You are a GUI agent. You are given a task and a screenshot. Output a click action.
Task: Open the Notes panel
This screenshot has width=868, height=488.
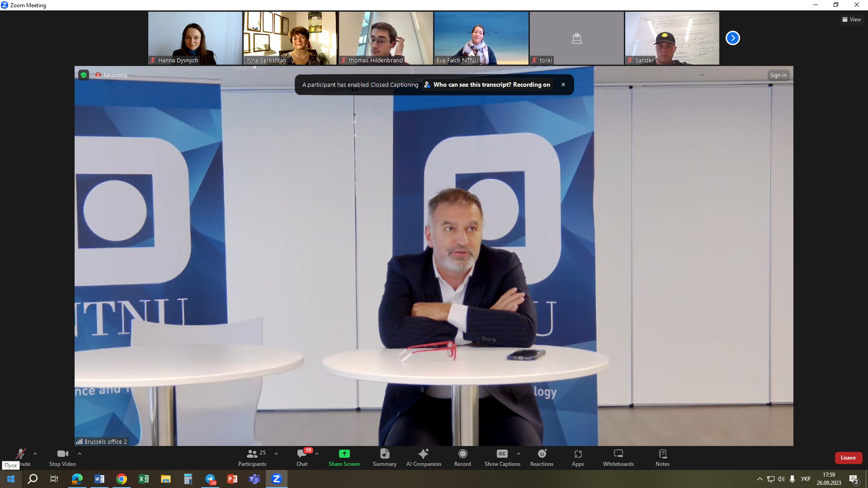pyautogui.click(x=662, y=457)
